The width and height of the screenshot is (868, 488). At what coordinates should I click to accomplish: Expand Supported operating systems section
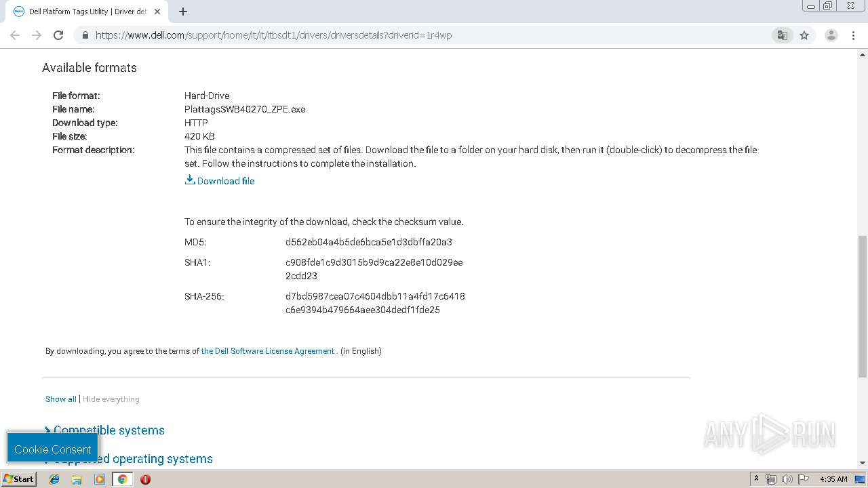[129, 459]
